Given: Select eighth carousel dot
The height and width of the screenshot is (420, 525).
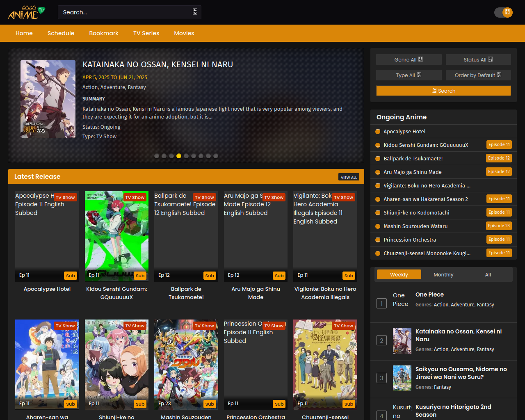Looking at the screenshot, I should 208,156.
